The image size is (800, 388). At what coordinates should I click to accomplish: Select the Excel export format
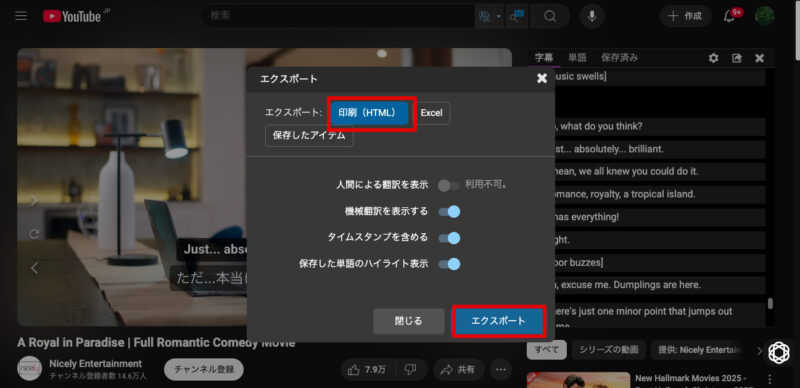click(431, 113)
